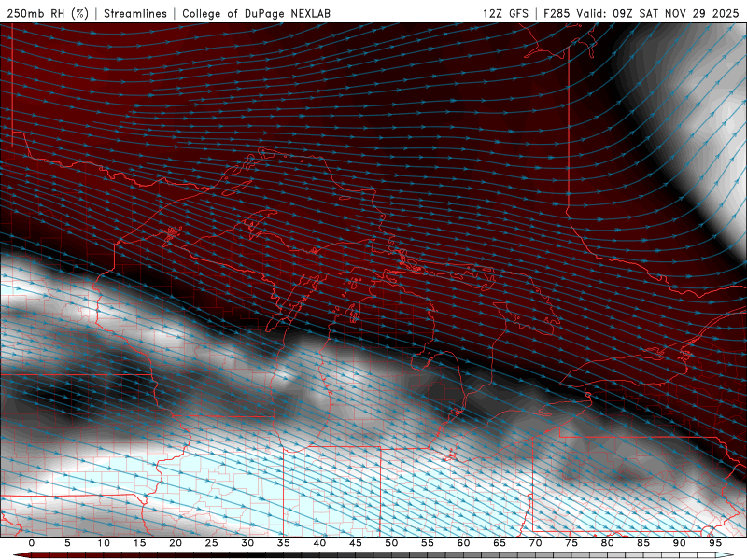Click the colorbar label "65"
Viewport: 747px width, 560px height.
pos(500,543)
